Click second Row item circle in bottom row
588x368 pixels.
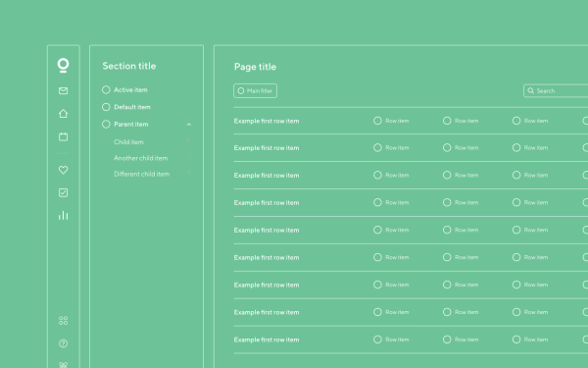(x=447, y=340)
